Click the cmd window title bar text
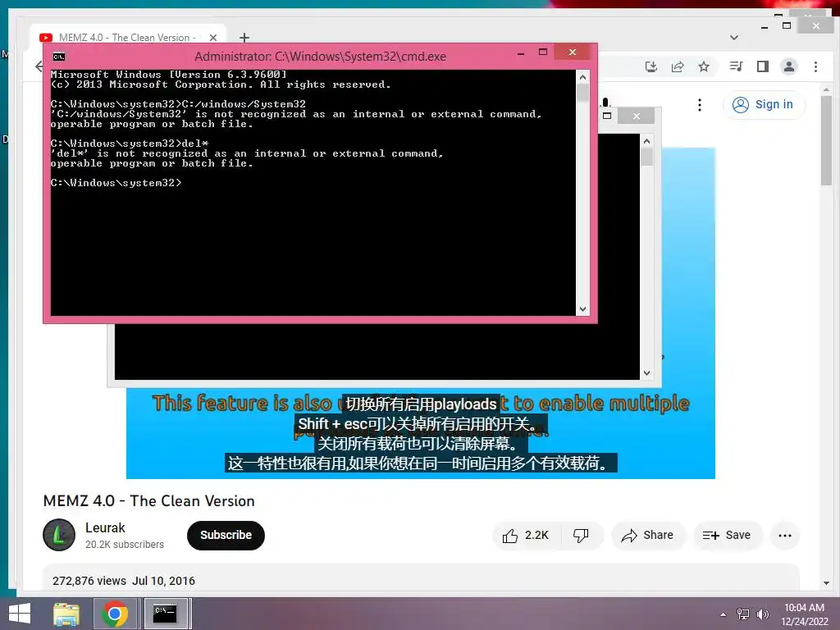This screenshot has width=840, height=630. (320, 57)
